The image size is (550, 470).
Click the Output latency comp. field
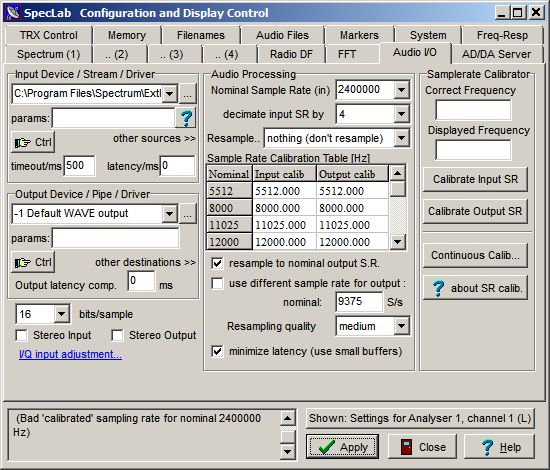[141, 281]
